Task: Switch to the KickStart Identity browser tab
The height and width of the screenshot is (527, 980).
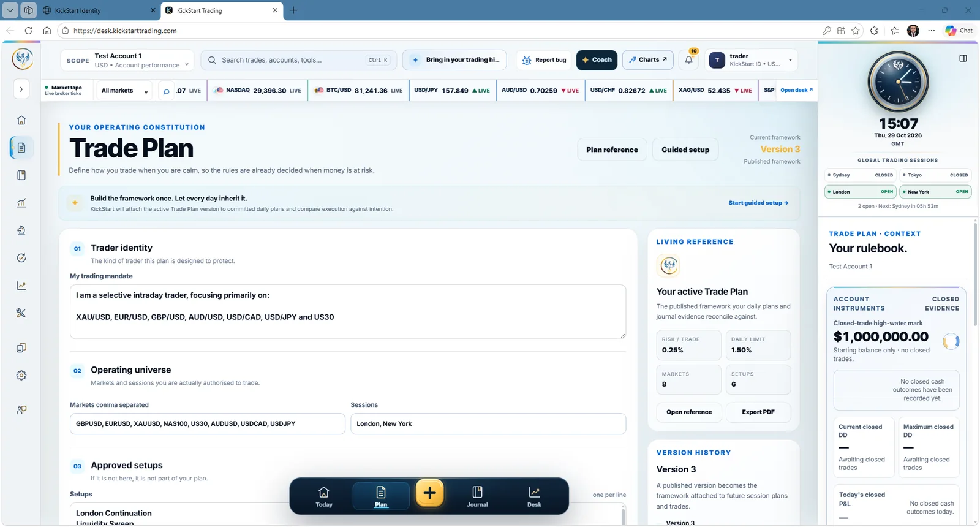Action: pyautogui.click(x=99, y=10)
